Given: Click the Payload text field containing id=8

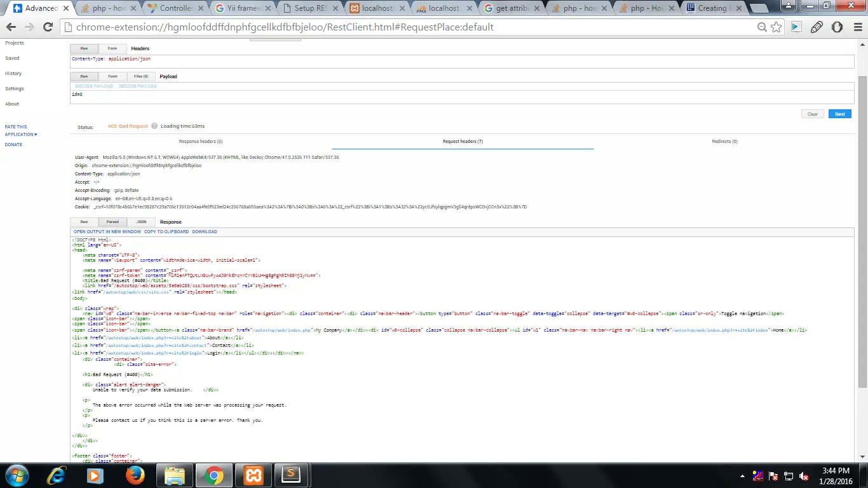Looking at the screenshot, I should pos(462,97).
